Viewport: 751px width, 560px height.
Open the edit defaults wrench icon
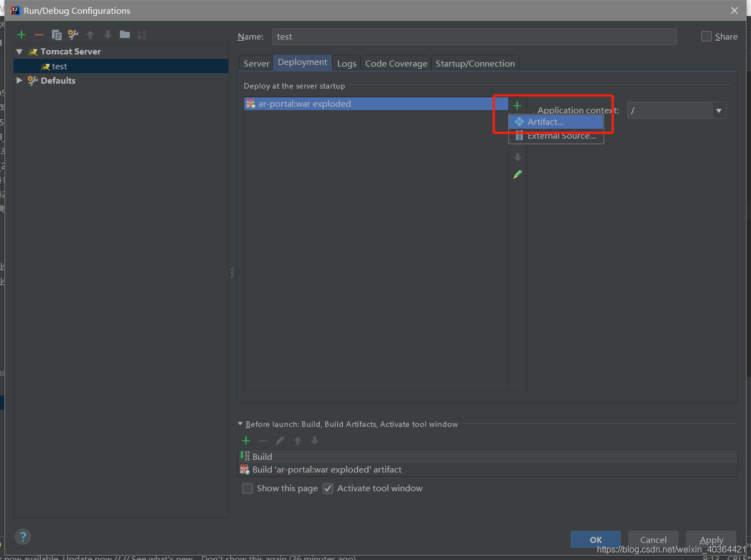tap(73, 35)
